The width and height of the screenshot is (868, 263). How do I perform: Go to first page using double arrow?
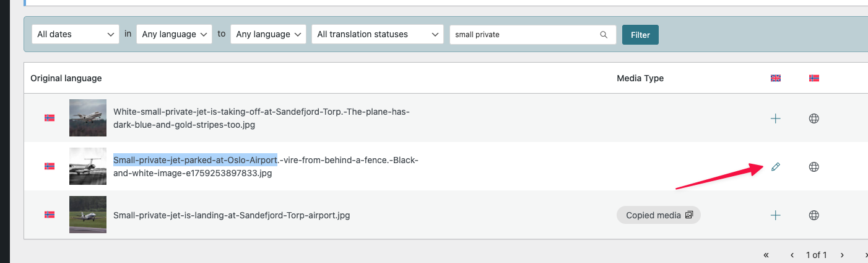(x=766, y=255)
